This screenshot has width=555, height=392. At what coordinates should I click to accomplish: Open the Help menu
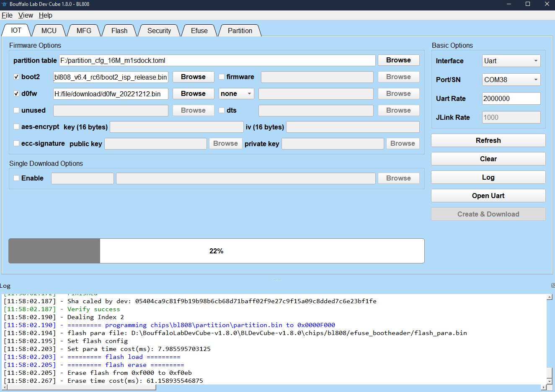pyautogui.click(x=46, y=15)
